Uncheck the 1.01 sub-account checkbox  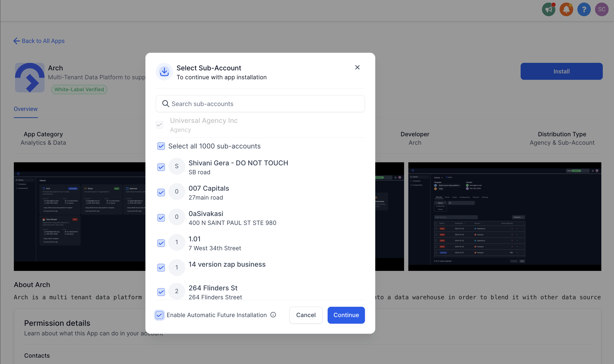point(161,243)
